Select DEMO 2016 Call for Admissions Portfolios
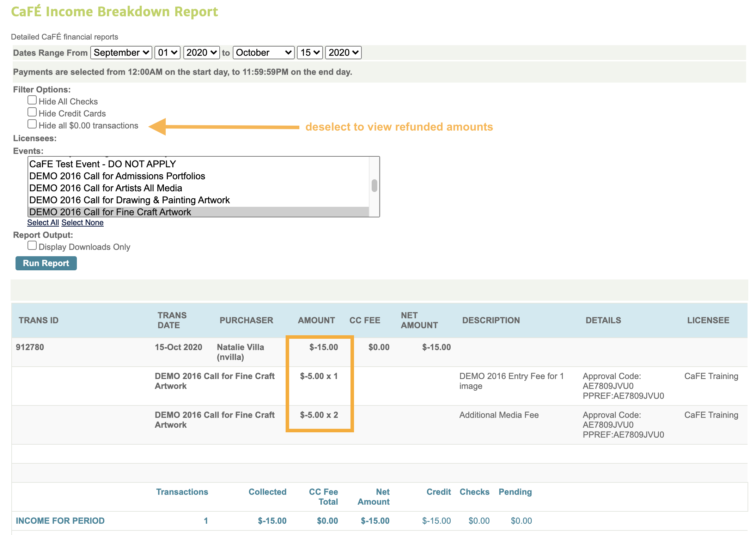 199,176
